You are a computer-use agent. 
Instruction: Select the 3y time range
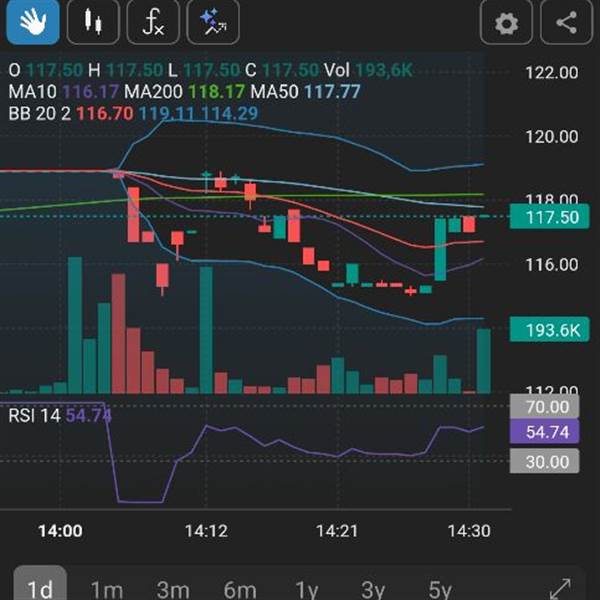[373, 589]
